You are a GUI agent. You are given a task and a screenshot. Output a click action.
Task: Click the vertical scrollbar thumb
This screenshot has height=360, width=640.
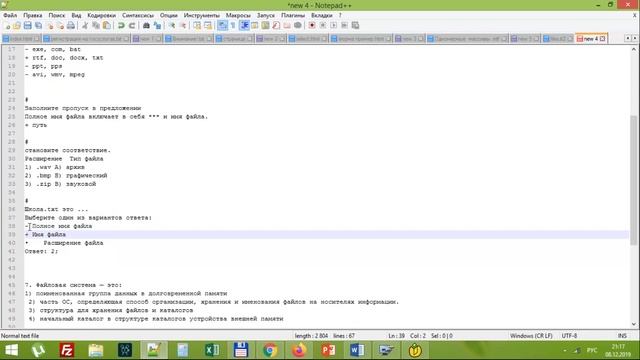pyautogui.click(x=634, y=180)
